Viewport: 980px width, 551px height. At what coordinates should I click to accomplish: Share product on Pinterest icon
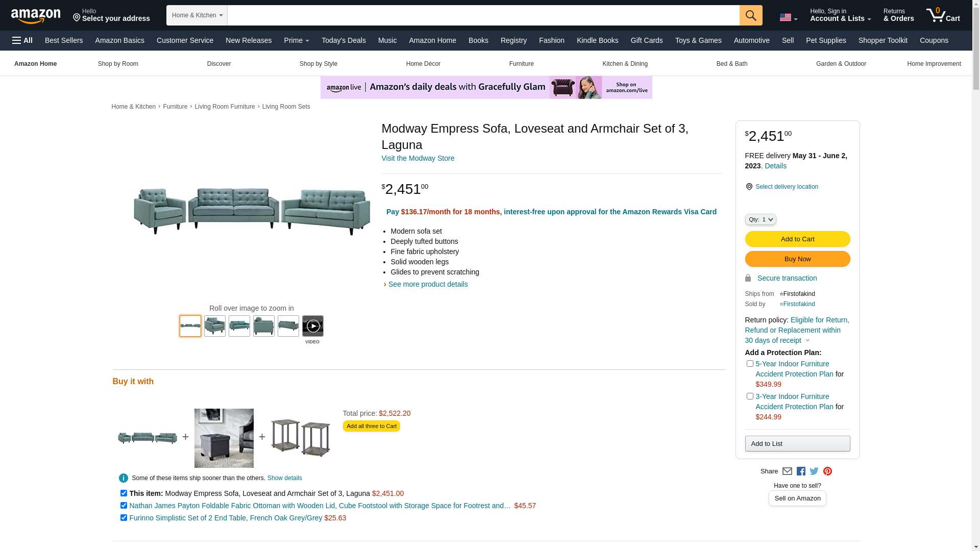[827, 471]
